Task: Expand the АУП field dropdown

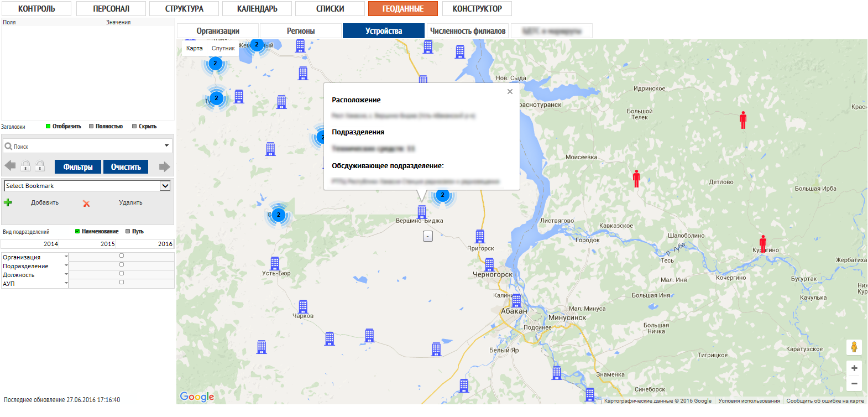Action: pyautogui.click(x=66, y=283)
